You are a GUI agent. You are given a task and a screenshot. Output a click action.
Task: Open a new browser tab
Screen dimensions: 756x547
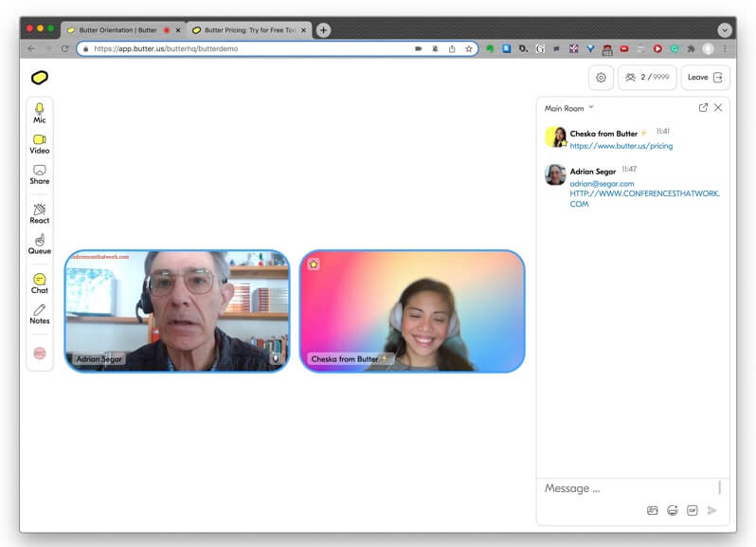coord(323,30)
